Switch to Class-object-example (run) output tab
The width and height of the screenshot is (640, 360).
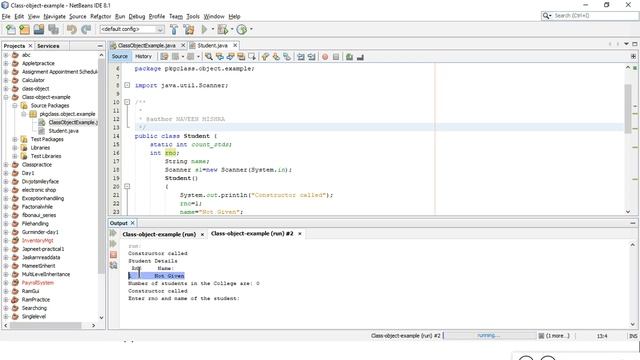click(x=159, y=234)
